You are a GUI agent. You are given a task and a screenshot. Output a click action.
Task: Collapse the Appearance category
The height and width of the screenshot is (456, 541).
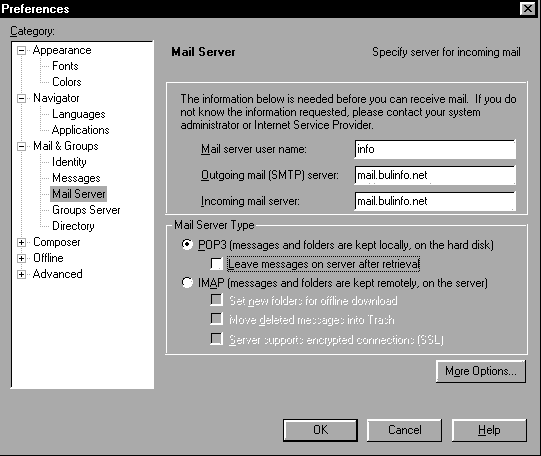point(21,51)
